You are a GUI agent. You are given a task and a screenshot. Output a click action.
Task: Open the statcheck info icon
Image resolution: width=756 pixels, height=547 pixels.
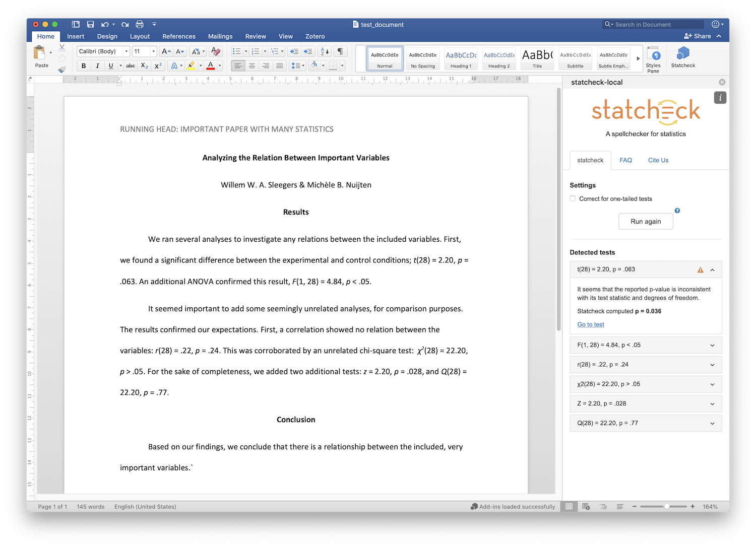pos(720,98)
